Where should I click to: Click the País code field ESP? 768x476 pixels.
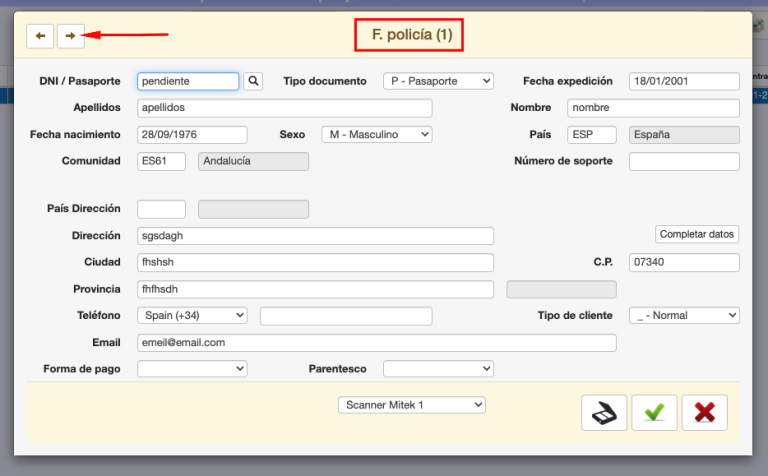(x=592, y=135)
